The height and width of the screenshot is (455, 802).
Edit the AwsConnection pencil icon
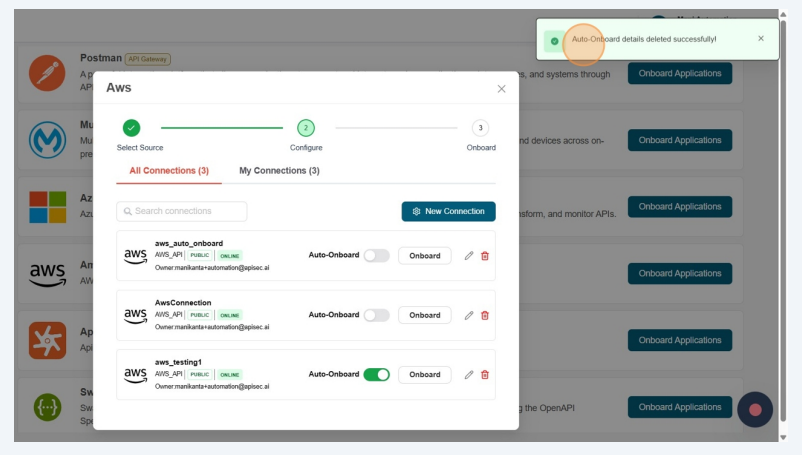click(x=469, y=315)
